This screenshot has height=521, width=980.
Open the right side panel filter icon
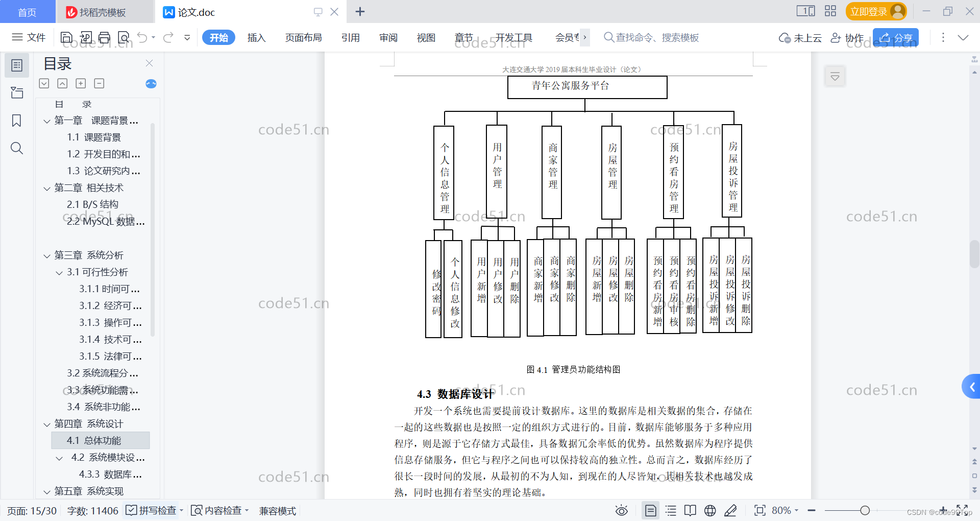835,77
